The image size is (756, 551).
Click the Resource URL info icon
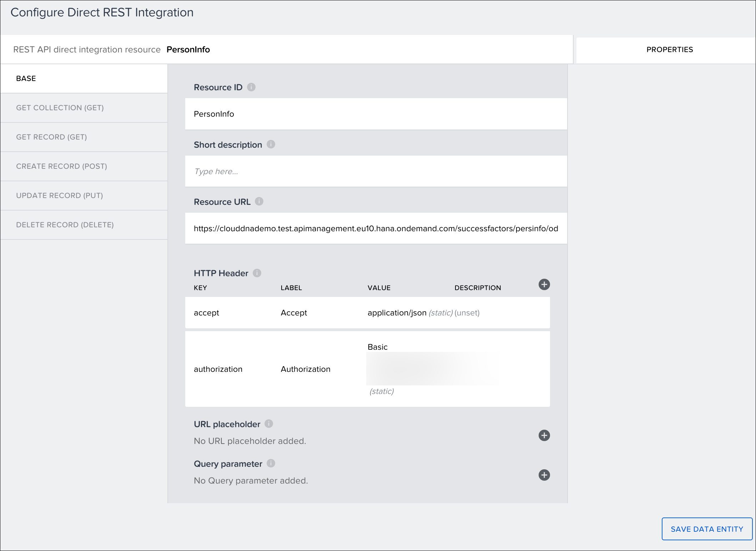259,201
